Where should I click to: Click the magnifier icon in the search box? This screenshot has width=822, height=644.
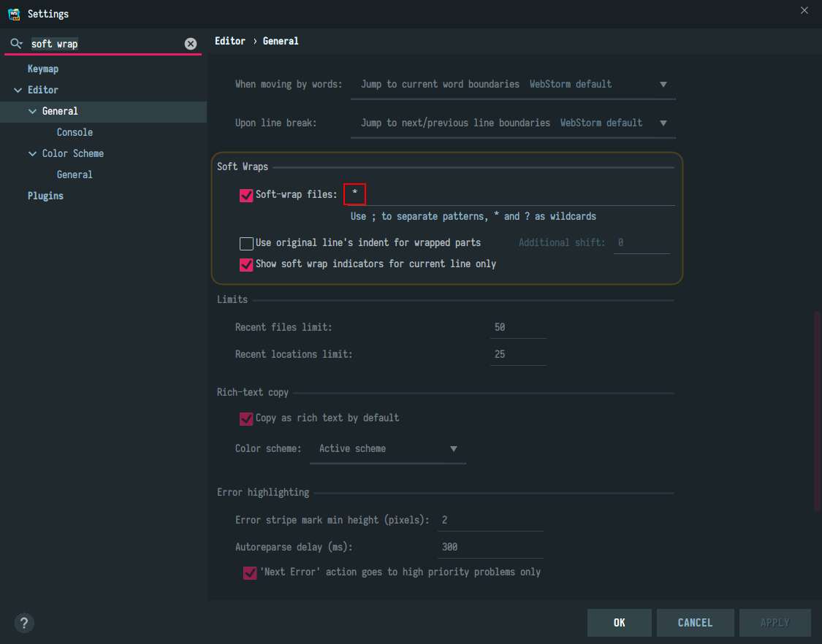click(x=16, y=44)
